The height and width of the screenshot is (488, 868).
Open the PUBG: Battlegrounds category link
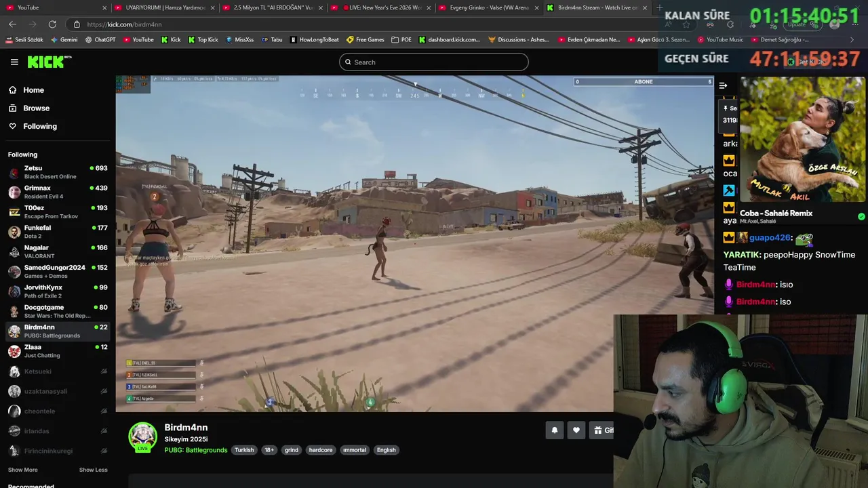pos(196,450)
